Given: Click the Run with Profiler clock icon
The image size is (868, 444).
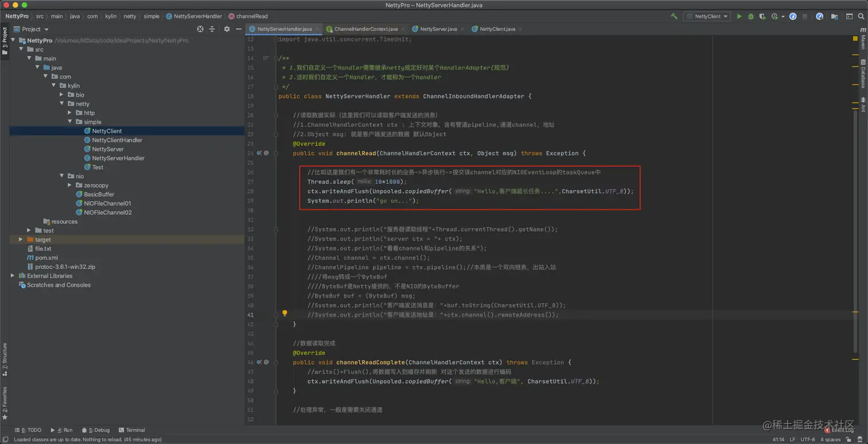Looking at the screenshot, I should (774, 17).
